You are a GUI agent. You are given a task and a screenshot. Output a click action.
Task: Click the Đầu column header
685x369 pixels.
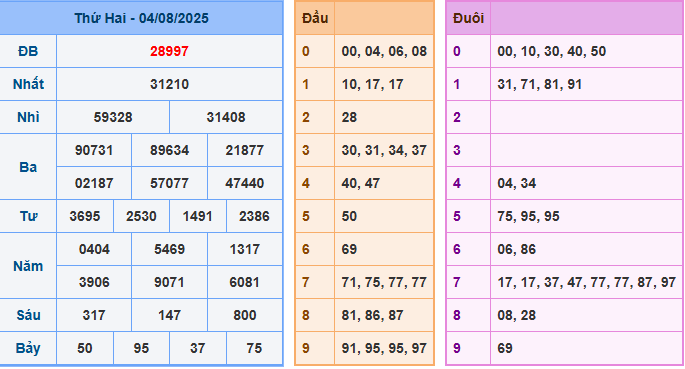[315, 18]
